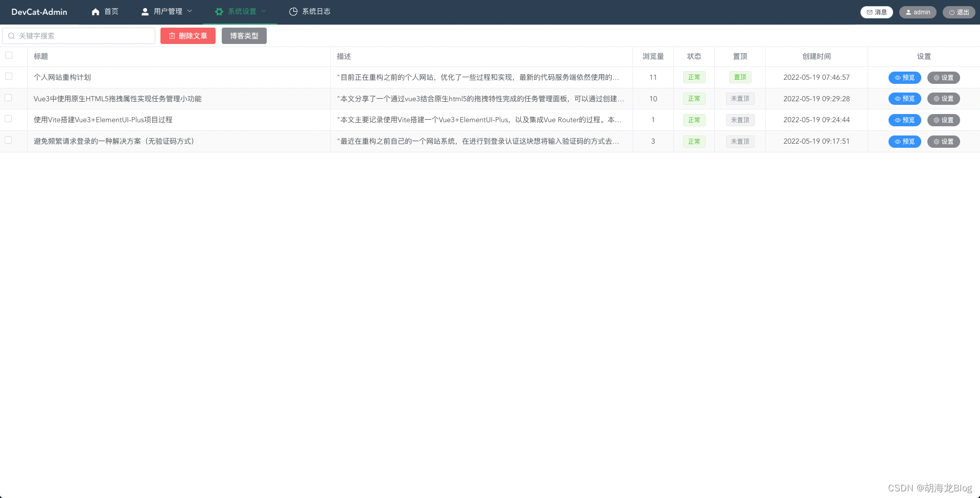
Task: Click the description starting 本文分享了一个通过vue3
Action: point(480,99)
